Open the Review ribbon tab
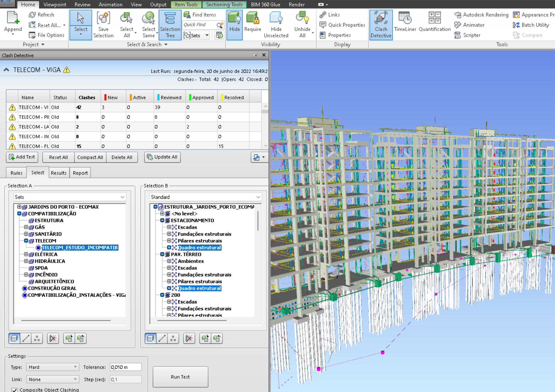Image resolution: width=555 pixels, height=392 pixels. click(82, 4)
